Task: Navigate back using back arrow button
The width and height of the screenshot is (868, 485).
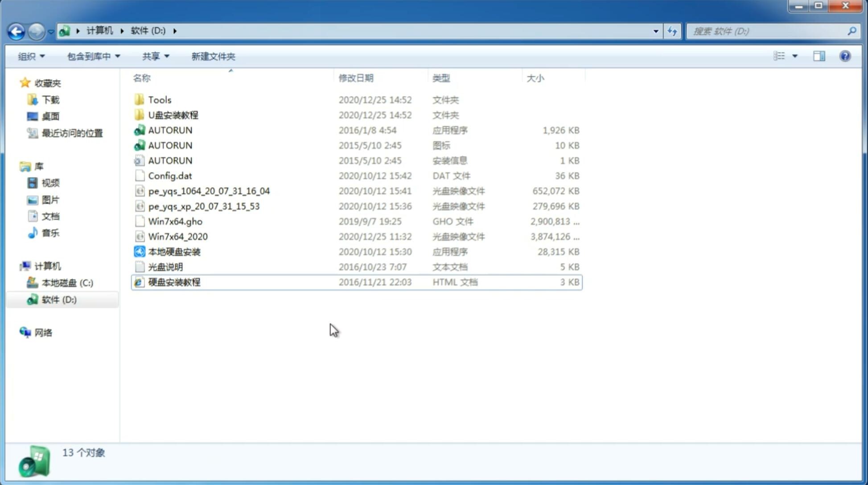Action: (x=16, y=30)
